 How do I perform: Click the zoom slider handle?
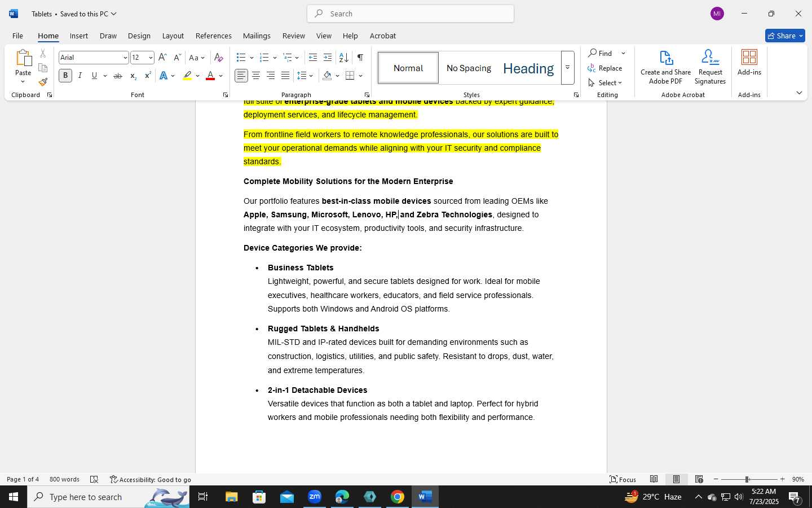tap(747, 479)
